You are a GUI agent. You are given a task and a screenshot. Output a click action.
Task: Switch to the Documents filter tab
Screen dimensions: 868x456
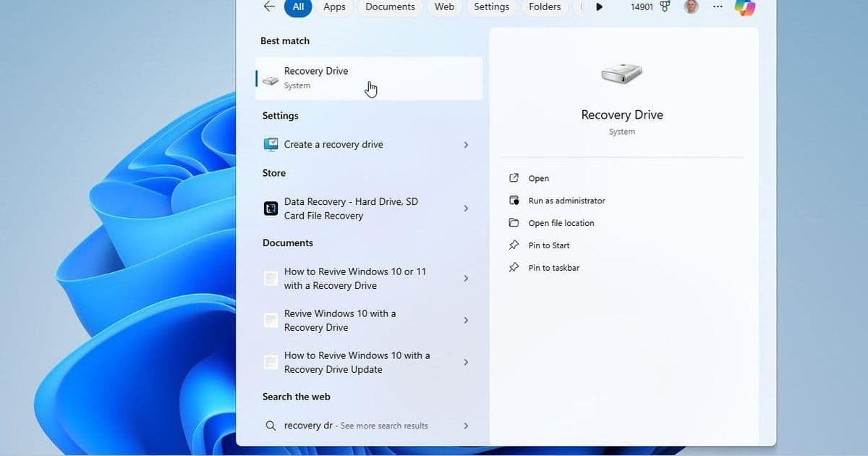click(x=389, y=7)
